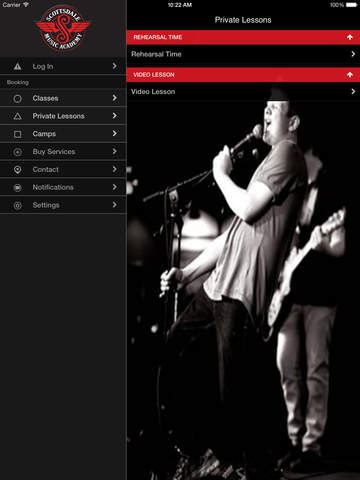
Task: Click the Notifications speech icon
Action: (x=18, y=188)
